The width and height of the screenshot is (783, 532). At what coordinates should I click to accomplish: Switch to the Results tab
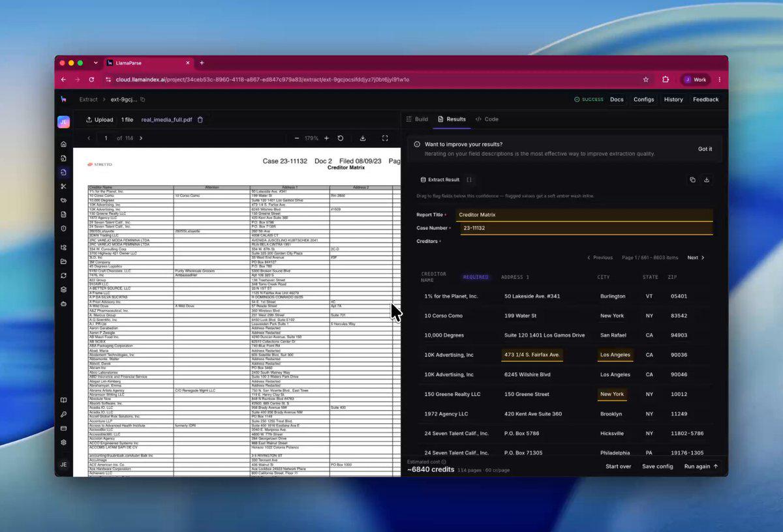[x=452, y=119]
